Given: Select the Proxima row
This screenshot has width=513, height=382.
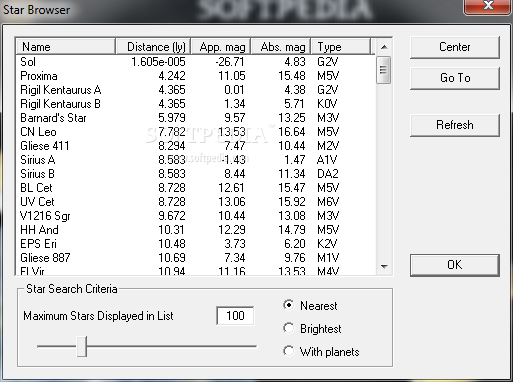Looking at the screenshot, I should (x=196, y=76).
